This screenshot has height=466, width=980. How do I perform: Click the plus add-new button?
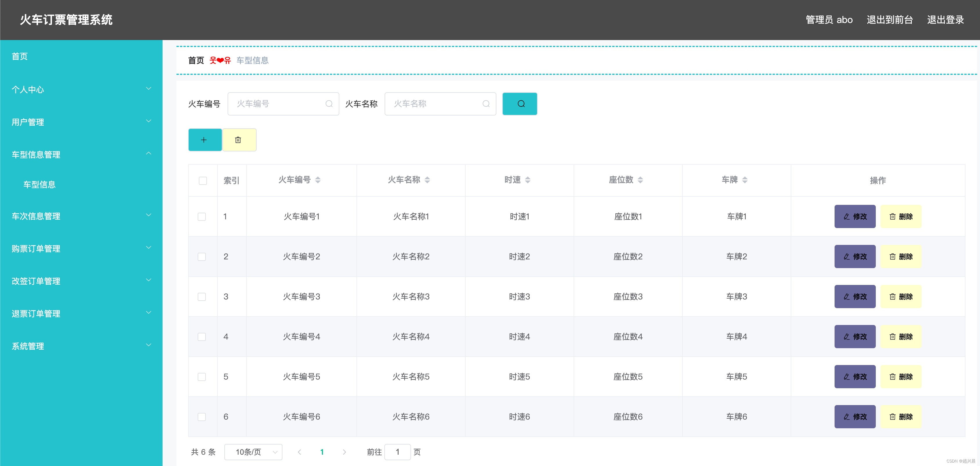[x=204, y=140]
